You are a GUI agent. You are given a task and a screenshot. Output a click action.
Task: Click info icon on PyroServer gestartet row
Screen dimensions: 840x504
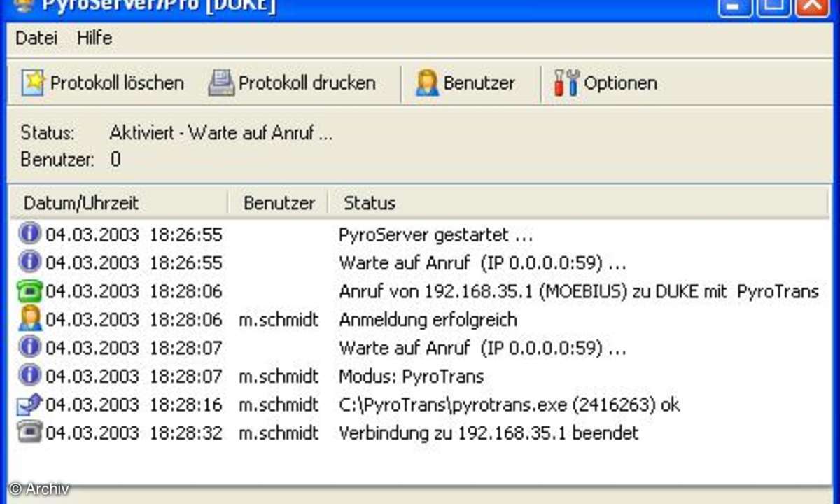coord(30,234)
